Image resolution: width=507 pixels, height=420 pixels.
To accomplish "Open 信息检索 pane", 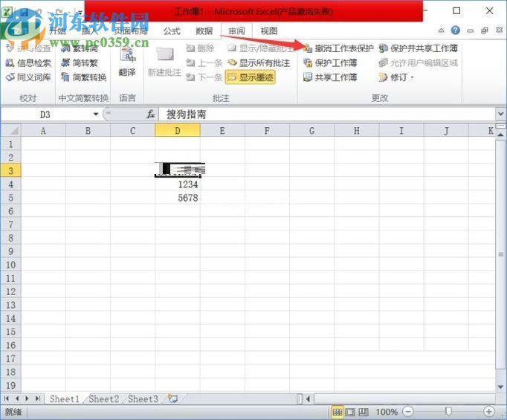I will click(x=28, y=62).
